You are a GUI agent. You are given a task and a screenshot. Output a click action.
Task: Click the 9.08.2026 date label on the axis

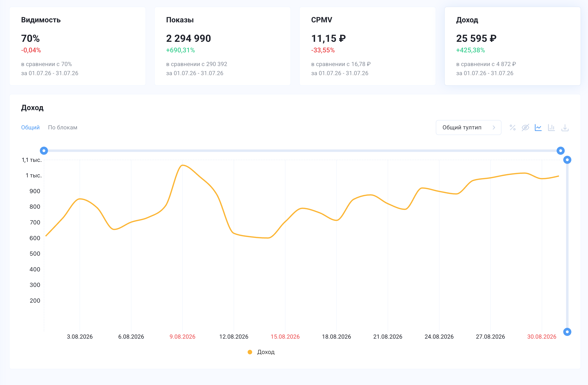pyautogui.click(x=182, y=337)
